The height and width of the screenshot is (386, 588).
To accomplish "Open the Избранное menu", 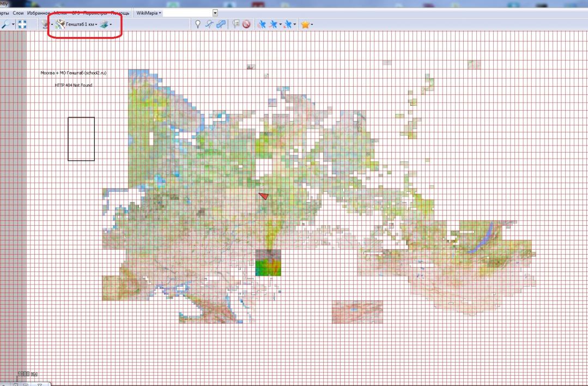I will click(x=38, y=13).
